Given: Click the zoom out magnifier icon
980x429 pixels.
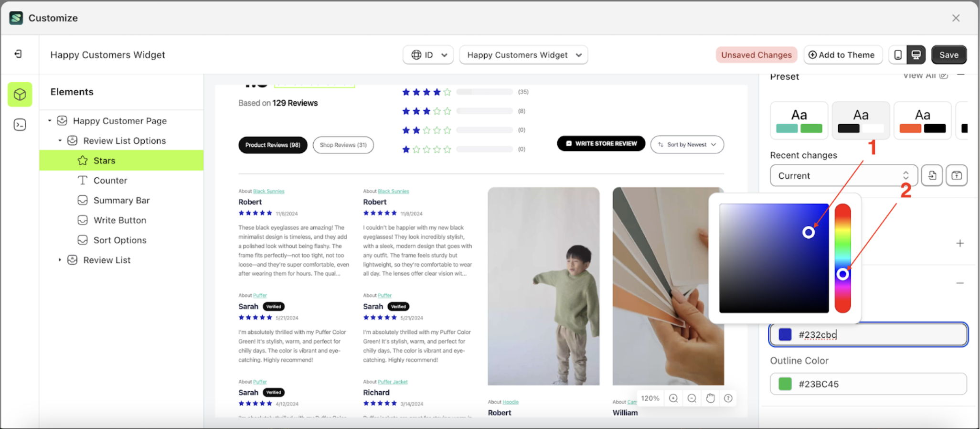Looking at the screenshot, I should [x=692, y=398].
